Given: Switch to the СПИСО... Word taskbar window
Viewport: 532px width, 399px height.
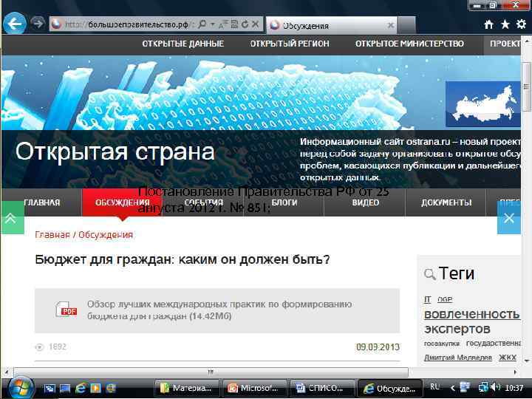Looking at the screenshot, I should point(322,388).
